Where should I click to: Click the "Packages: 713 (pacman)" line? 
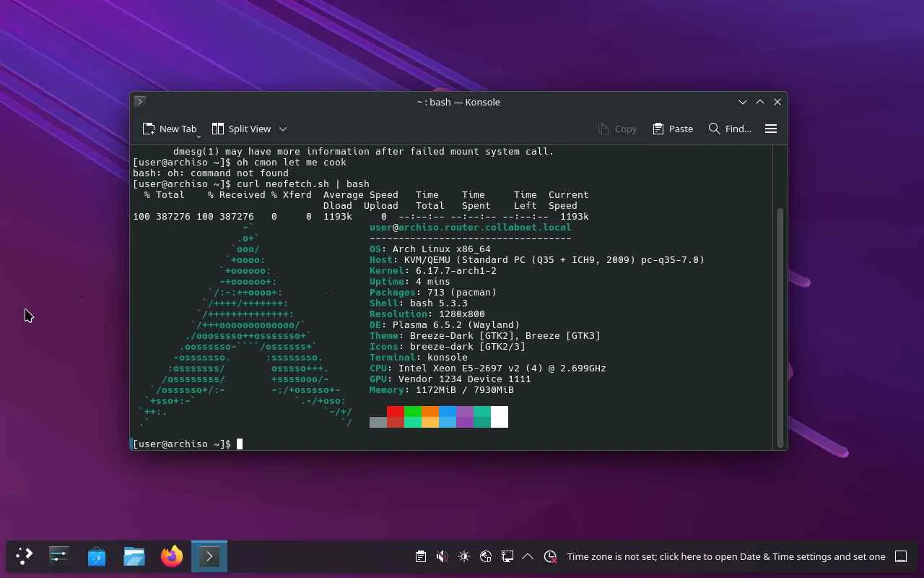coord(433,293)
